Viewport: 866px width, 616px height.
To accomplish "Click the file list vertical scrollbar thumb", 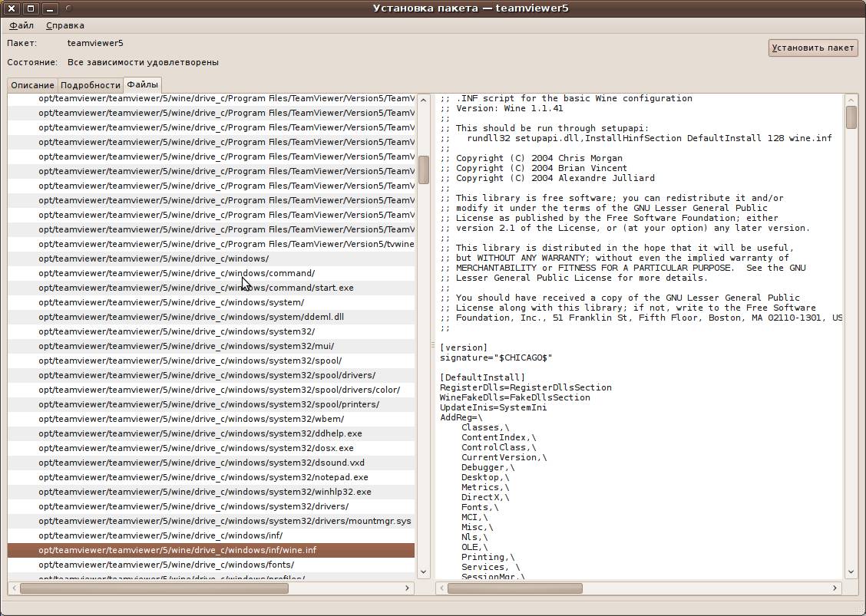I will 424,170.
